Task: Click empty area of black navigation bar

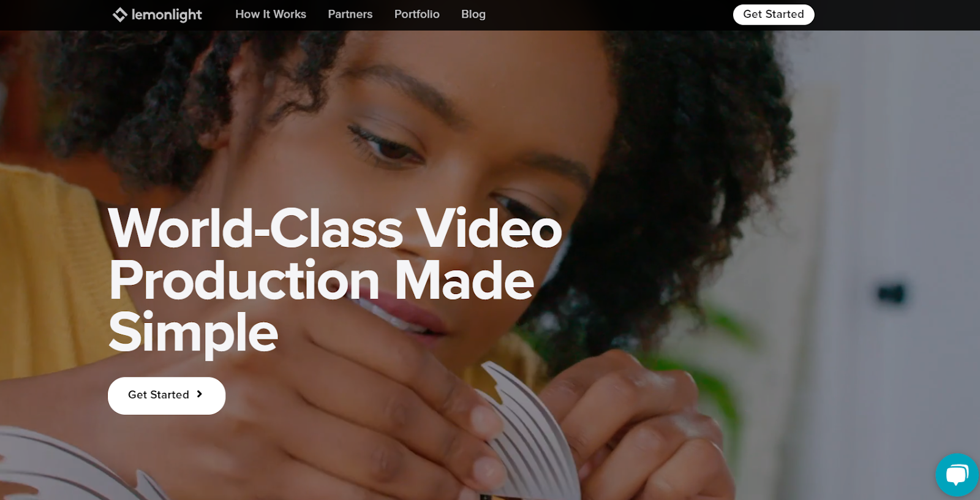Action: click(612, 15)
